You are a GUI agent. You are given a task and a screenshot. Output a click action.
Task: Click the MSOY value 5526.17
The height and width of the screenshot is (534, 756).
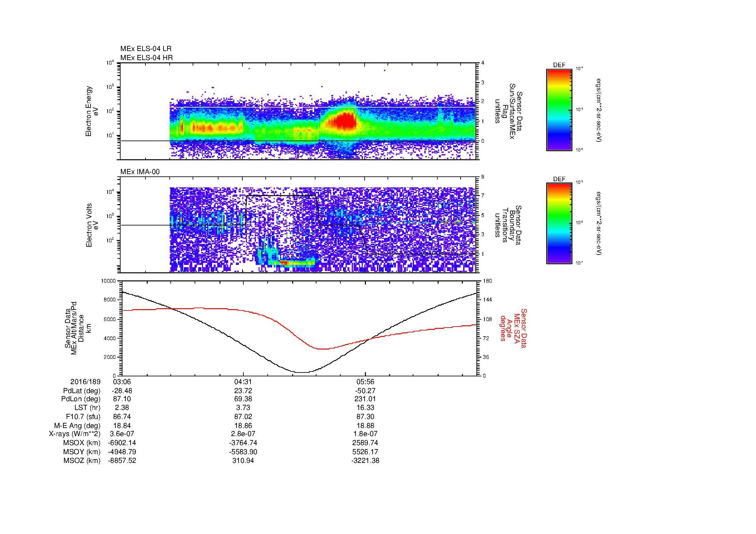pyautogui.click(x=365, y=452)
